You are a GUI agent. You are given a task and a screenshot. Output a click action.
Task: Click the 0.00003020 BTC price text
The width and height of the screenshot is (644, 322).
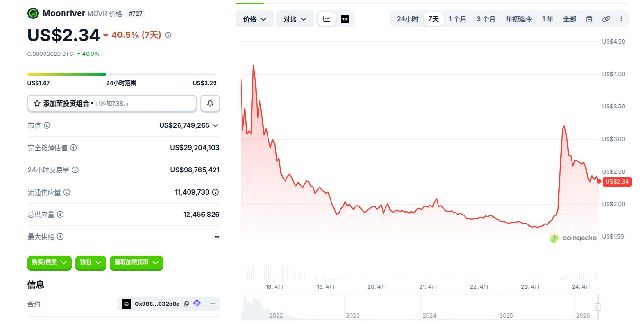tap(50, 54)
